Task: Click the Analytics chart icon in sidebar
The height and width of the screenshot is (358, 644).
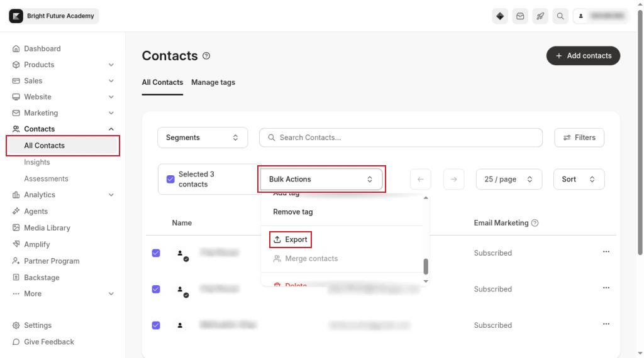Action: [x=16, y=195]
